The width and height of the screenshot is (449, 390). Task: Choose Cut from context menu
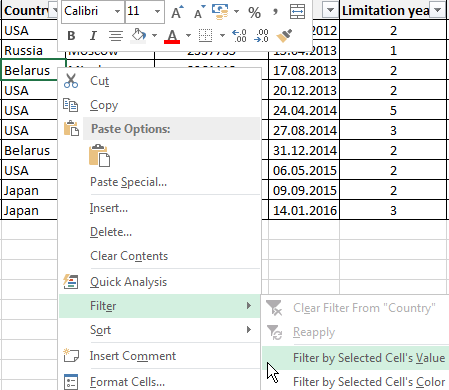pos(159,81)
